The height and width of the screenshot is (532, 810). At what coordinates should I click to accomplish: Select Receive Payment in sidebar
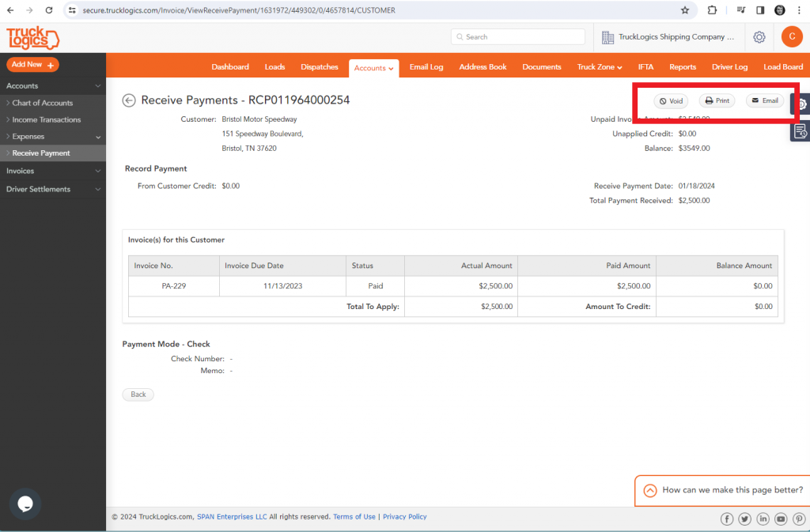tap(53, 153)
